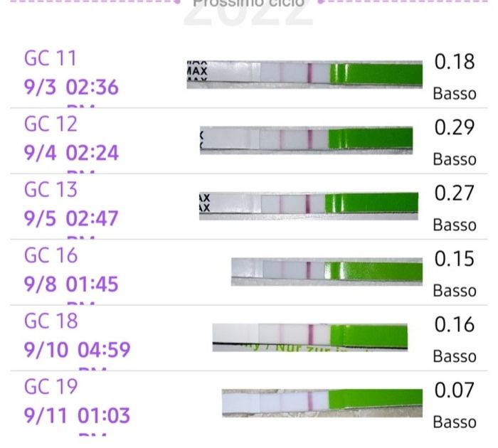The height and width of the screenshot is (448, 498).
Task: Open the GC 16 test strip photo
Action: [x=327, y=271]
